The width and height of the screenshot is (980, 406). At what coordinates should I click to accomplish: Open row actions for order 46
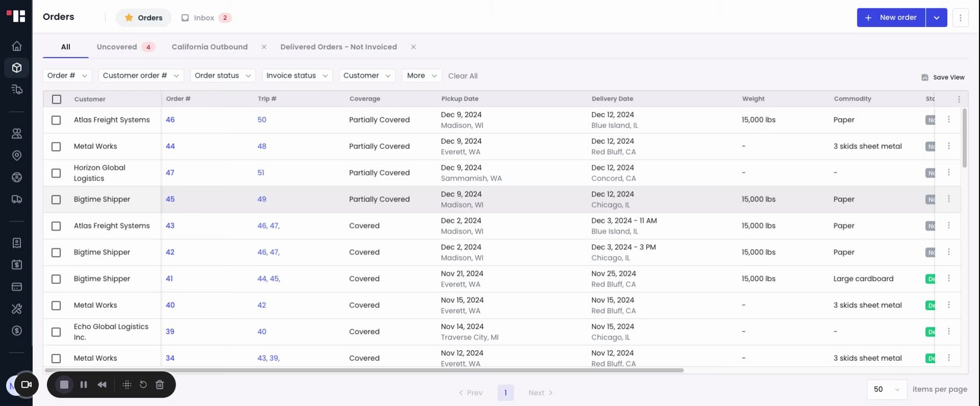[x=948, y=120]
